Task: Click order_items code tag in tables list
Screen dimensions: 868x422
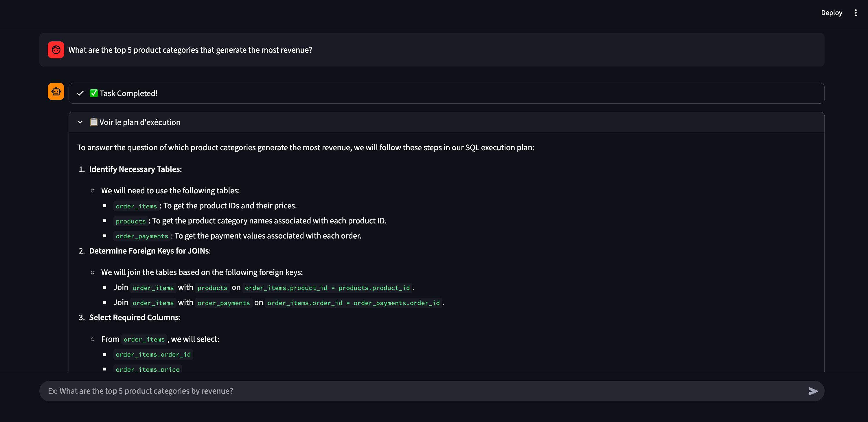Action: click(x=136, y=206)
